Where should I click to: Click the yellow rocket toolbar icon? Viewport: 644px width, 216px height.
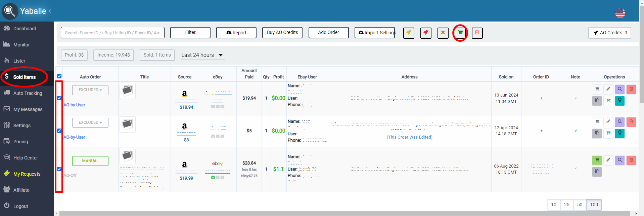(409, 33)
